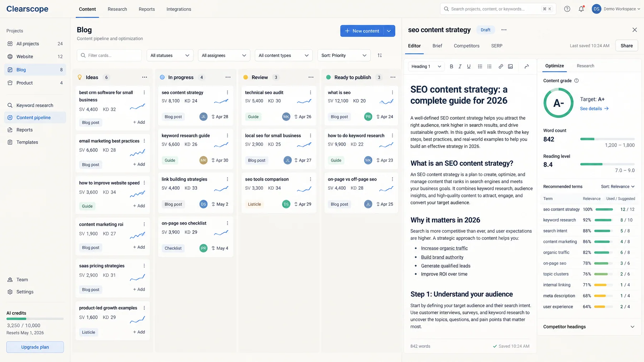
Task: Open the help question mark icon
Action: tap(567, 9)
